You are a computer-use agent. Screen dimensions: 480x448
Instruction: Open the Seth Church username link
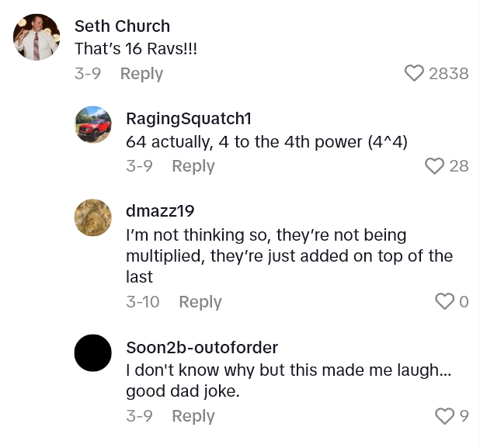point(122,26)
